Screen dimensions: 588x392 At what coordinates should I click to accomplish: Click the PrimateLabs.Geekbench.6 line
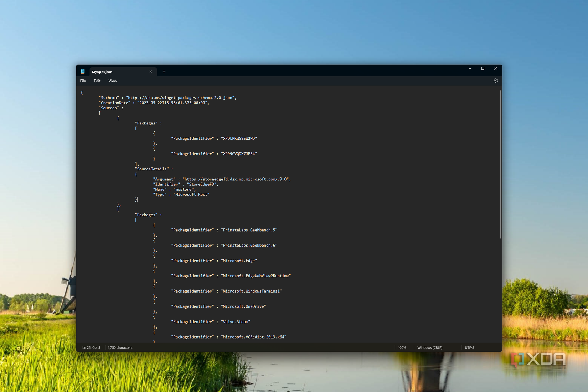point(224,246)
